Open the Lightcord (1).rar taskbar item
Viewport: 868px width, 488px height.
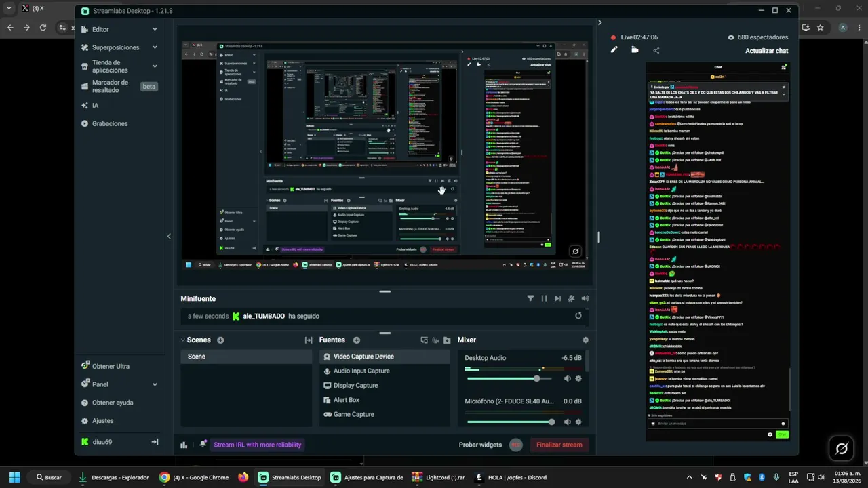point(439,477)
